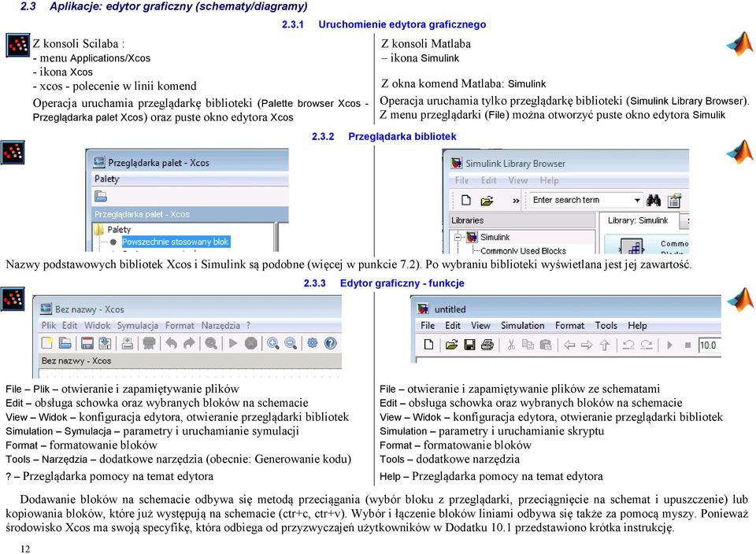Screen dimensions: 756x554
Task: Collapse Simulink node in Libraries tree
Action: click(x=458, y=237)
